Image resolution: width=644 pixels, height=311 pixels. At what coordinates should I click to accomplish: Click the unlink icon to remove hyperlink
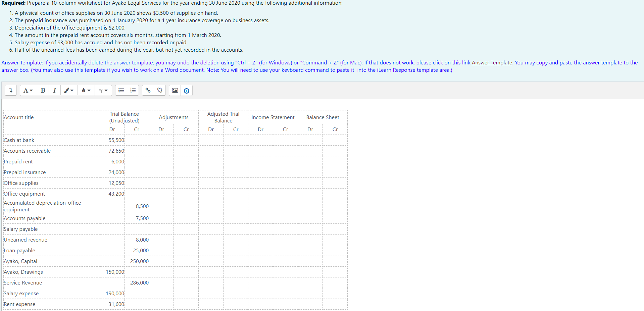click(159, 90)
